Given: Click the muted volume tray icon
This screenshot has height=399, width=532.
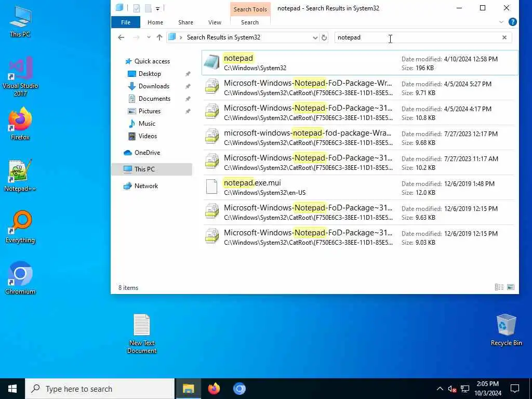Looking at the screenshot, I should pyautogui.click(x=452, y=389).
